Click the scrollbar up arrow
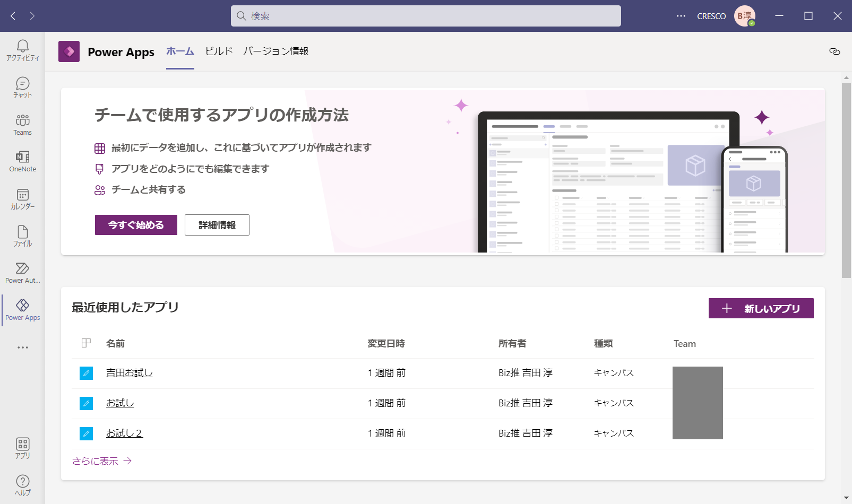 click(x=846, y=78)
